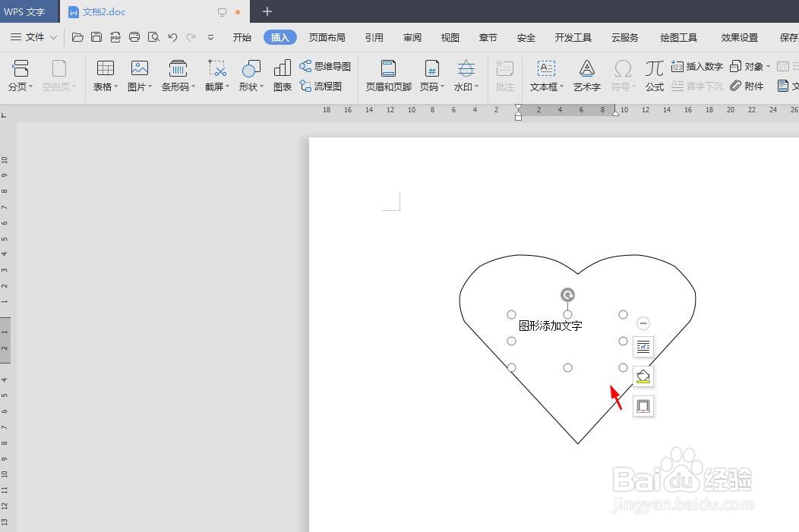Attach a file with 附件
This screenshot has height=532, width=799.
[747, 86]
